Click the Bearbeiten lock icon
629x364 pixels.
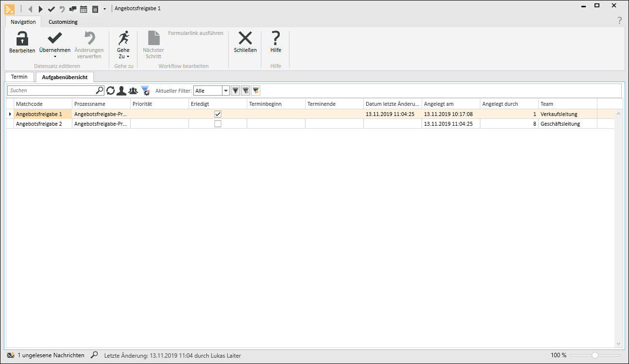click(22, 39)
